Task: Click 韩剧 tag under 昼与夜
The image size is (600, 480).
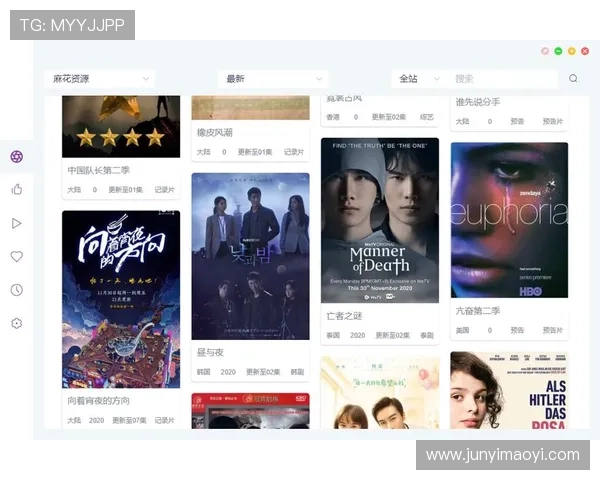Action: point(297,372)
